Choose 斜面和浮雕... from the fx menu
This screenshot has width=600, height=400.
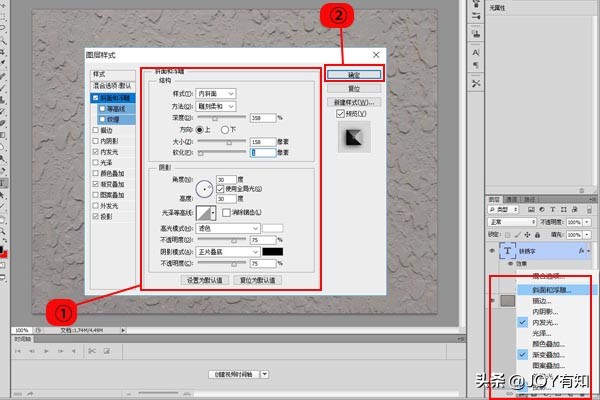pyautogui.click(x=551, y=290)
